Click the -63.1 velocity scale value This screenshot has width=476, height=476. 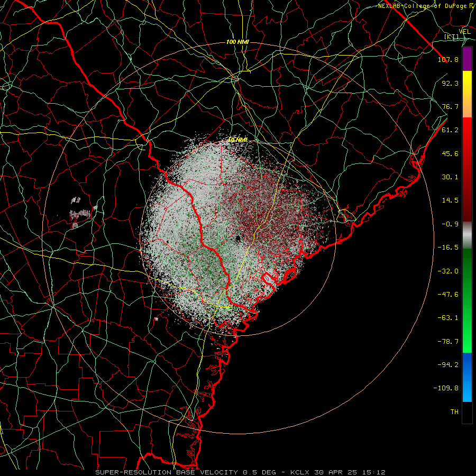(x=448, y=318)
